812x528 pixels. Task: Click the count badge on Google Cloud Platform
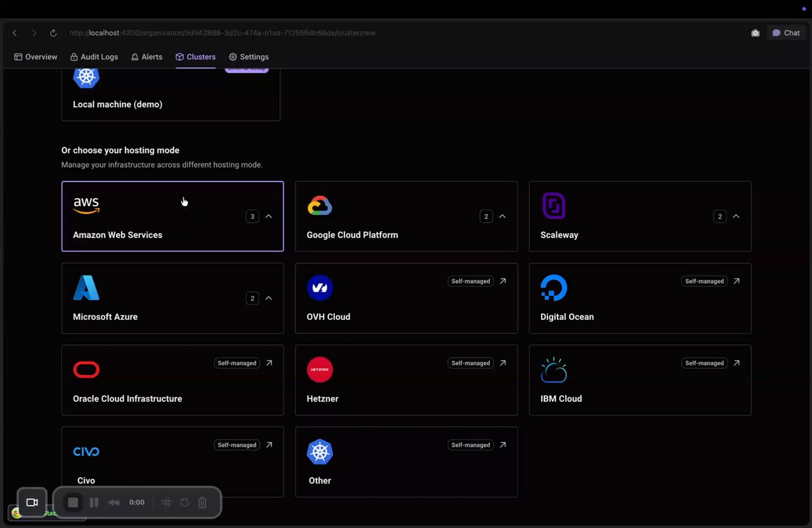(x=486, y=216)
